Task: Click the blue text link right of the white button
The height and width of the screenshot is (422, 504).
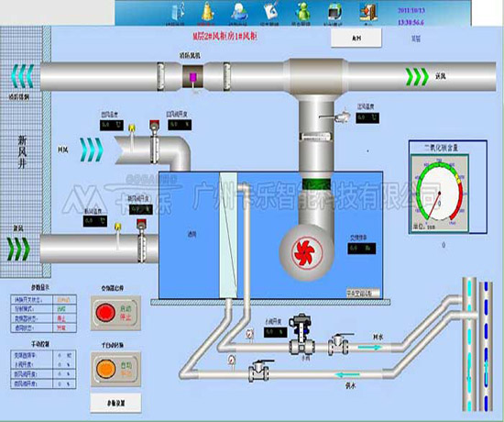Action: pos(416,39)
